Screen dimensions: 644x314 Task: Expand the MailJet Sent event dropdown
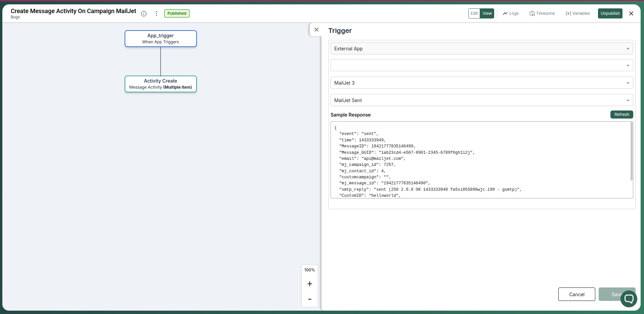coord(481,100)
